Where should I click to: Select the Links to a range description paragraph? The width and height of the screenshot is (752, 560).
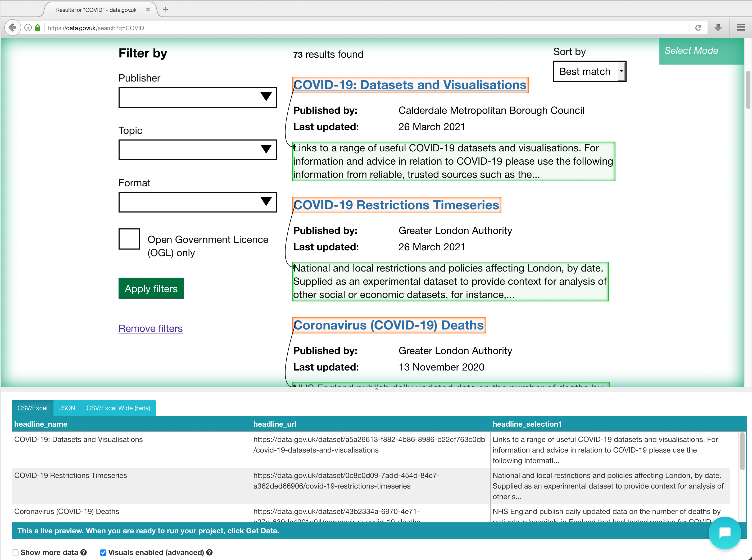point(454,161)
